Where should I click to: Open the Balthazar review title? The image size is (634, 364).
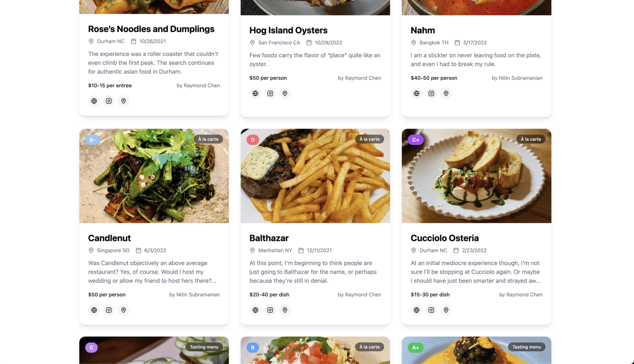click(269, 238)
